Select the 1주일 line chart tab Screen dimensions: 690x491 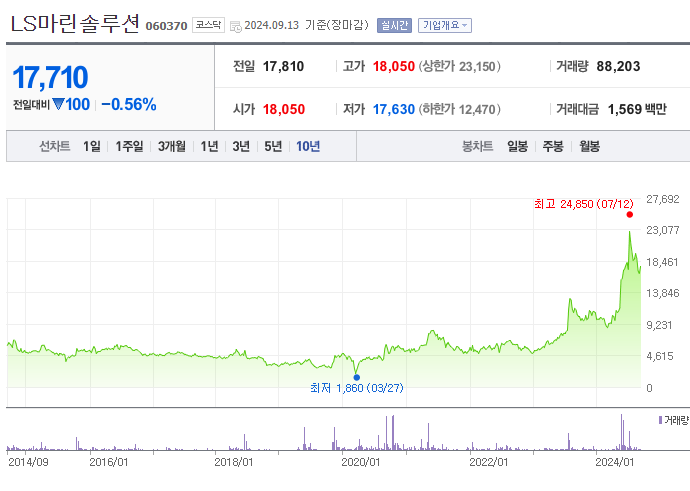(129, 146)
